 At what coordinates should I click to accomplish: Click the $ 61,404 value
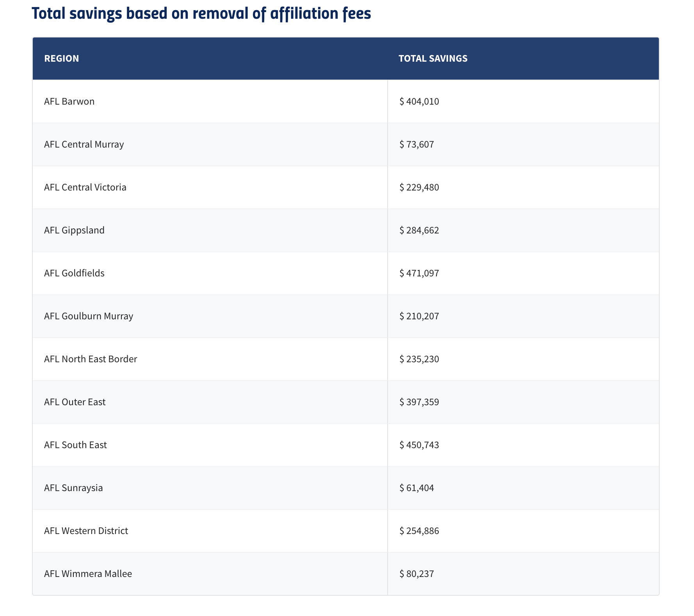tap(416, 488)
